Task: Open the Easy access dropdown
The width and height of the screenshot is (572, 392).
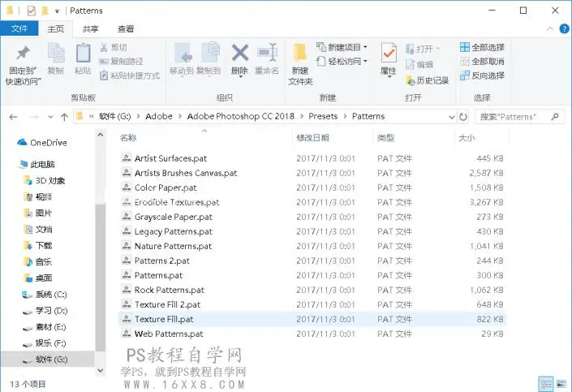Action: tap(342, 61)
